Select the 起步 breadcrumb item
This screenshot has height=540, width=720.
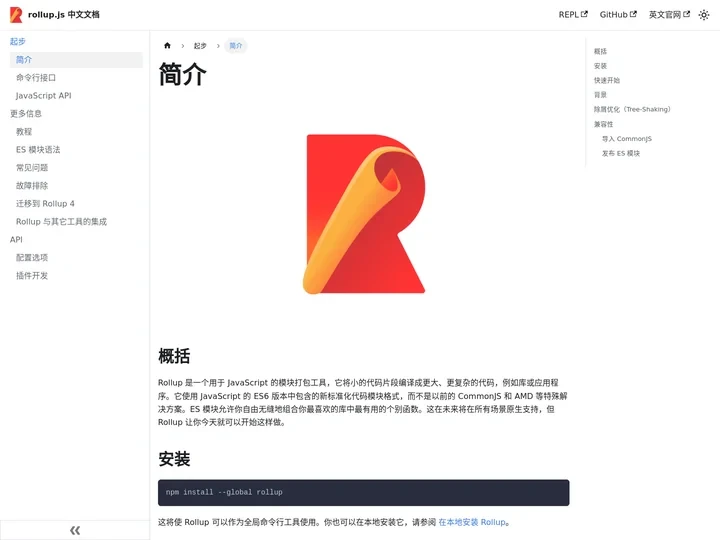pyautogui.click(x=200, y=46)
